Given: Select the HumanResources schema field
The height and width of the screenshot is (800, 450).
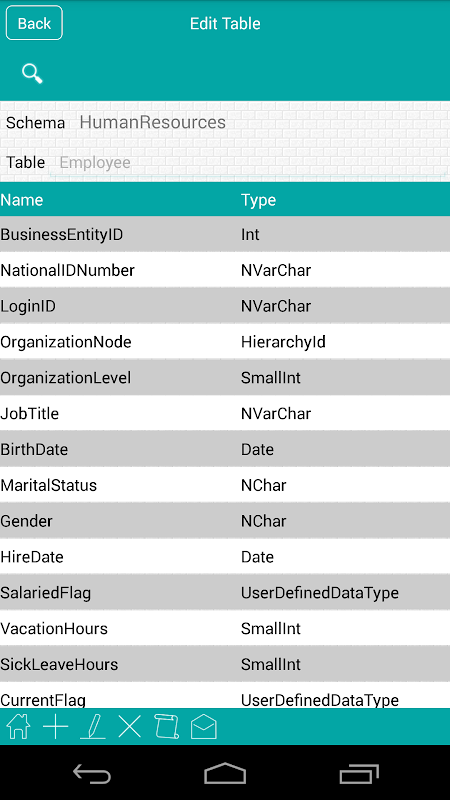Looking at the screenshot, I should (x=153, y=122).
